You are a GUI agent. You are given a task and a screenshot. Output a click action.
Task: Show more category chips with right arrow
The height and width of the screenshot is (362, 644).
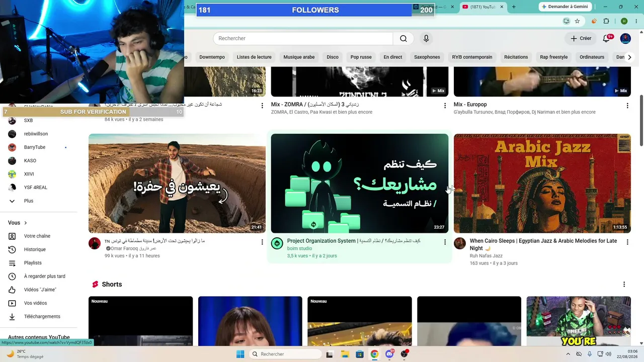[629, 57]
